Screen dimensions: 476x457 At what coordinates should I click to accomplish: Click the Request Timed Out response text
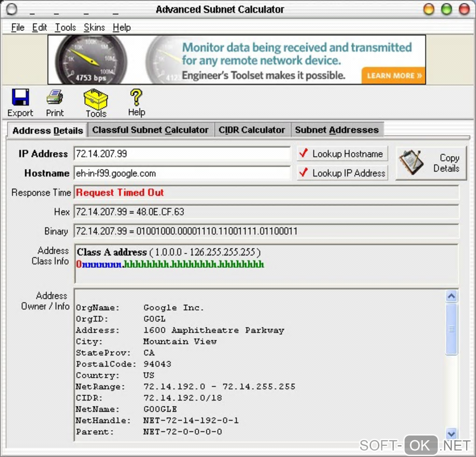(119, 192)
